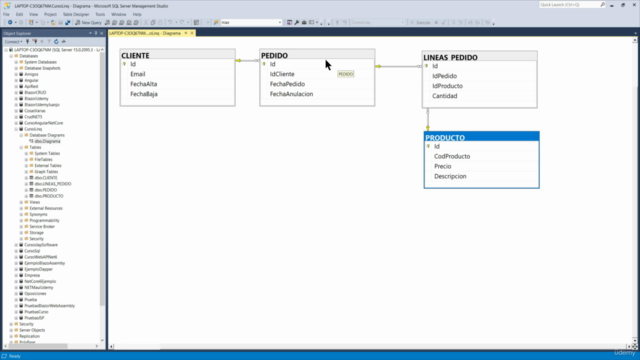Click the wrench Properties icon in toolbar
The image size is (640, 360).
(x=297, y=22)
